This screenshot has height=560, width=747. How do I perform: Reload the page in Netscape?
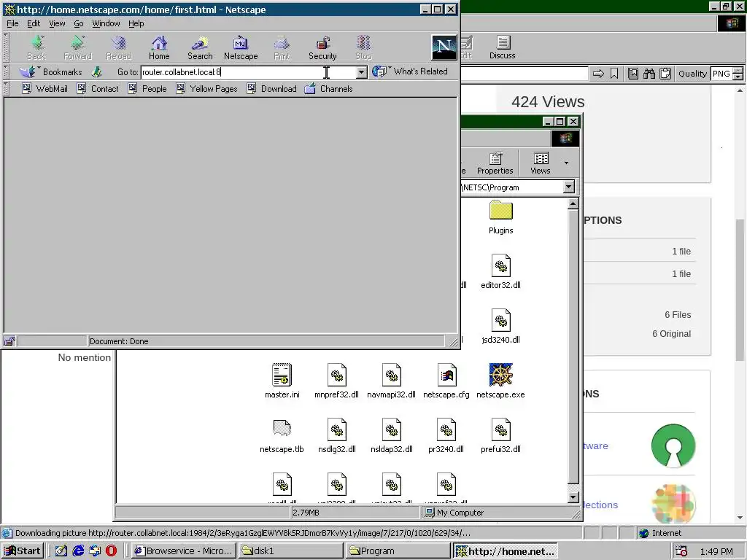click(118, 48)
